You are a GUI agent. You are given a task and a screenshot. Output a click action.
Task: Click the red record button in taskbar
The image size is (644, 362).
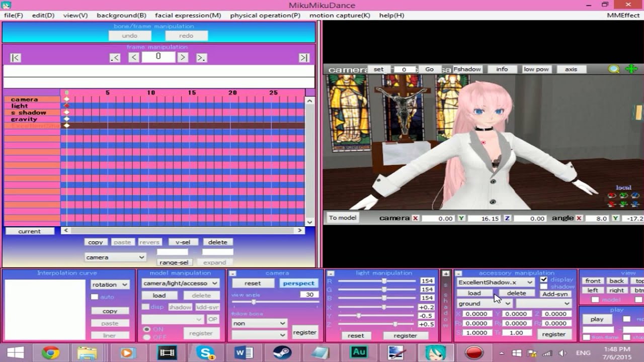tap(474, 353)
